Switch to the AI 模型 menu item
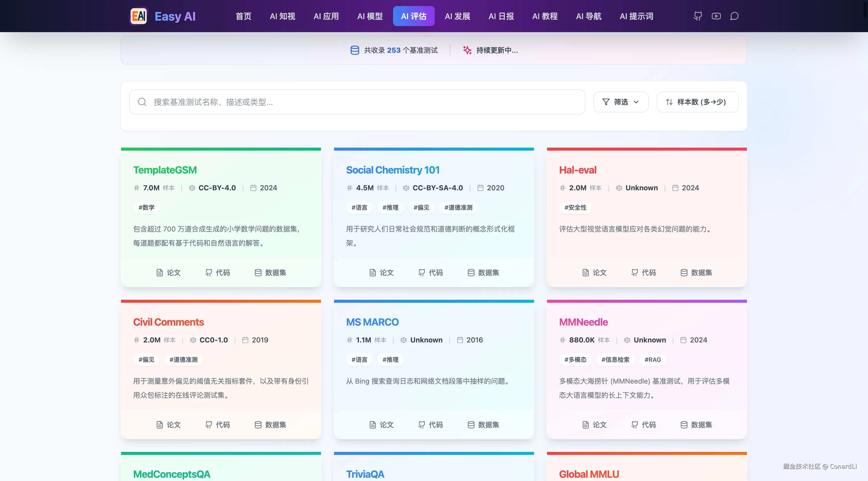This screenshot has width=868, height=481. pyautogui.click(x=370, y=16)
